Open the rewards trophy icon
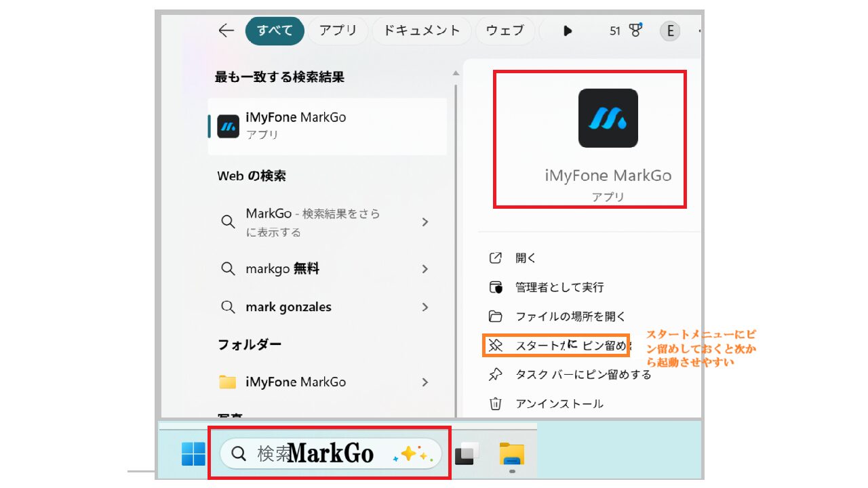The image size is (868, 488). pos(635,30)
